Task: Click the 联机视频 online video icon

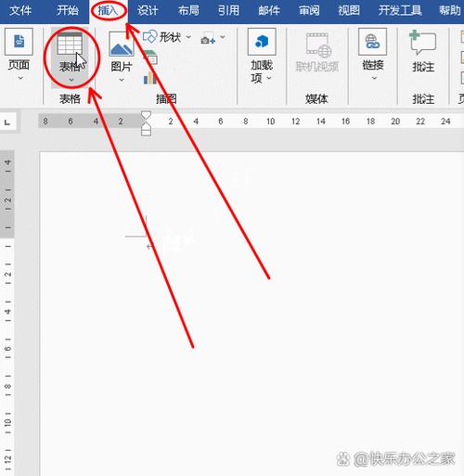Action: click(x=318, y=45)
